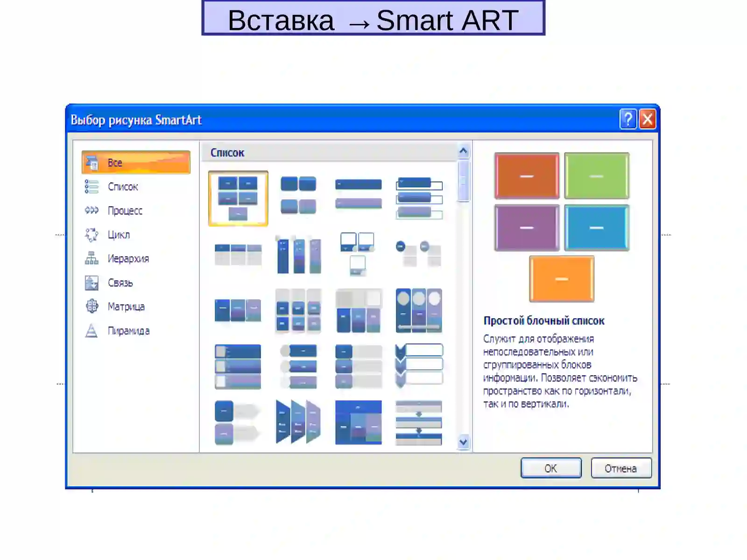Click the vertical scrollbar thumb
Image resolution: width=747 pixels, height=560 pixels.
point(463,182)
